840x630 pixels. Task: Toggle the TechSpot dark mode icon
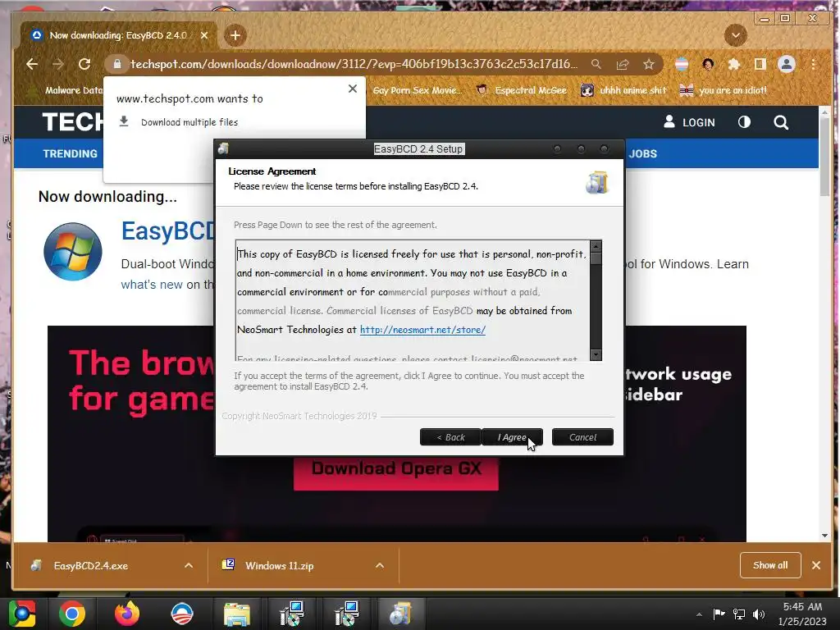(744, 122)
